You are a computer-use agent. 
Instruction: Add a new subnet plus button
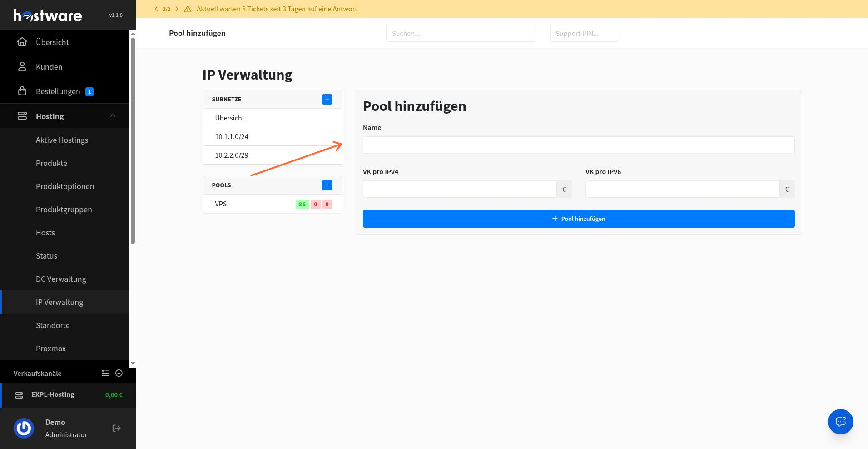coord(327,99)
